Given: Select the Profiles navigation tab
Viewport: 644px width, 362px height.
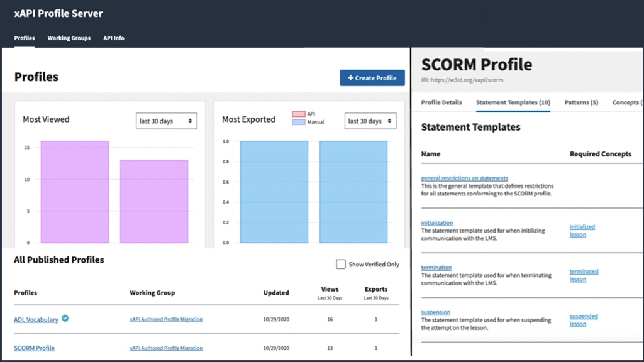Looking at the screenshot, I should click(x=25, y=38).
